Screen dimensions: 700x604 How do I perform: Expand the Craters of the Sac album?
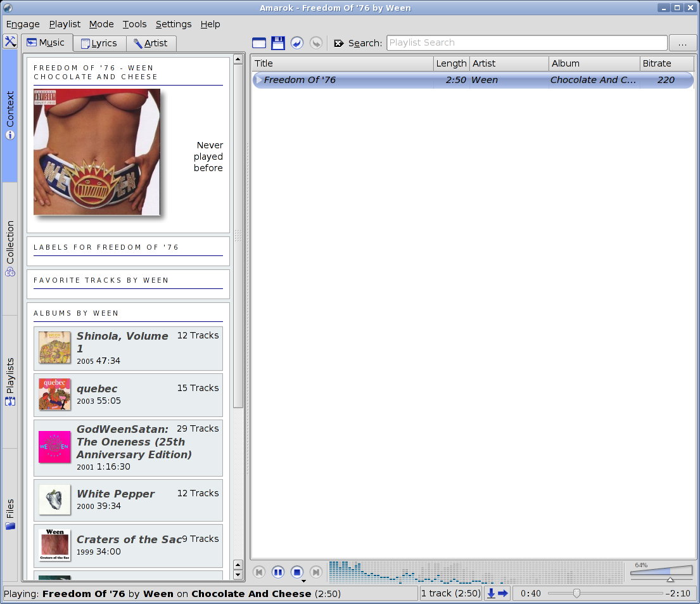tap(128, 546)
